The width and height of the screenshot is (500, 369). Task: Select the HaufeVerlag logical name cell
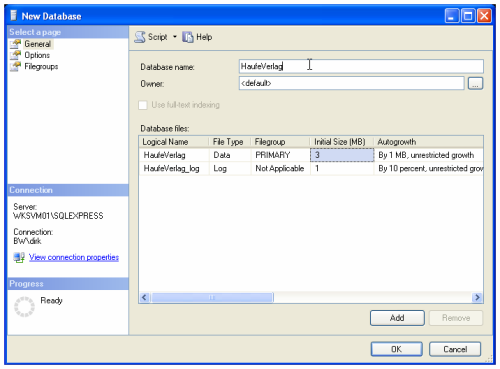point(174,155)
